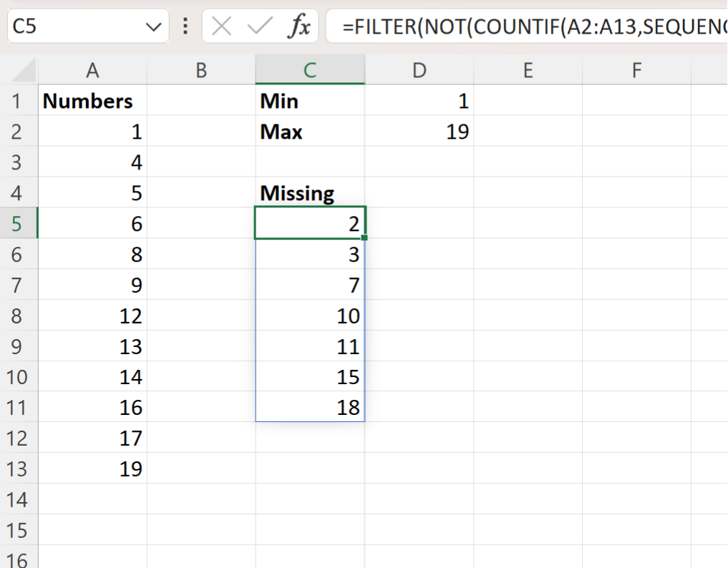Click the Insert Function fx icon
This screenshot has width=728, height=568.
[x=299, y=27]
